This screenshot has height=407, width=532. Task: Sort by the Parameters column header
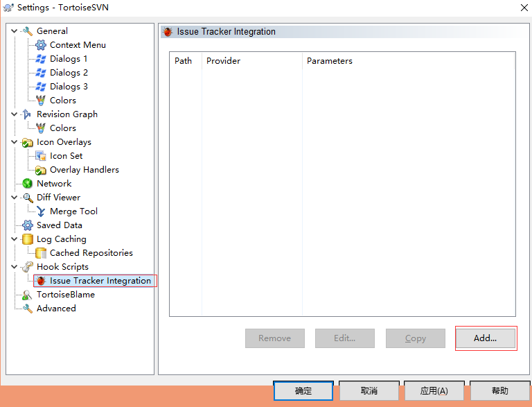tap(409, 61)
